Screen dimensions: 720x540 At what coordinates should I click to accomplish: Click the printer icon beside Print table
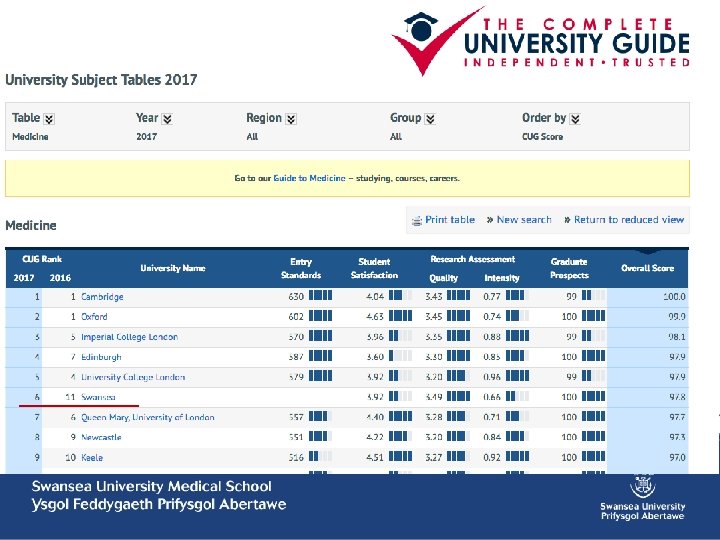click(416, 221)
